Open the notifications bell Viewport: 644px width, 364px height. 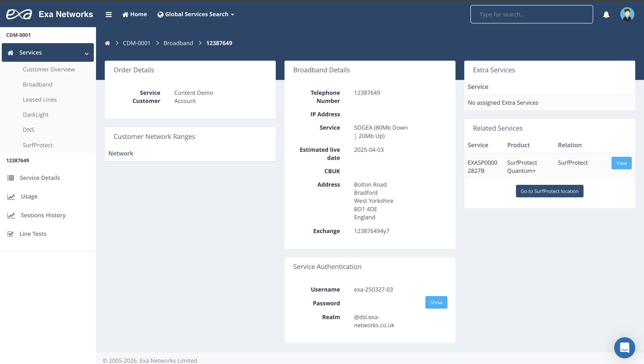click(x=606, y=14)
